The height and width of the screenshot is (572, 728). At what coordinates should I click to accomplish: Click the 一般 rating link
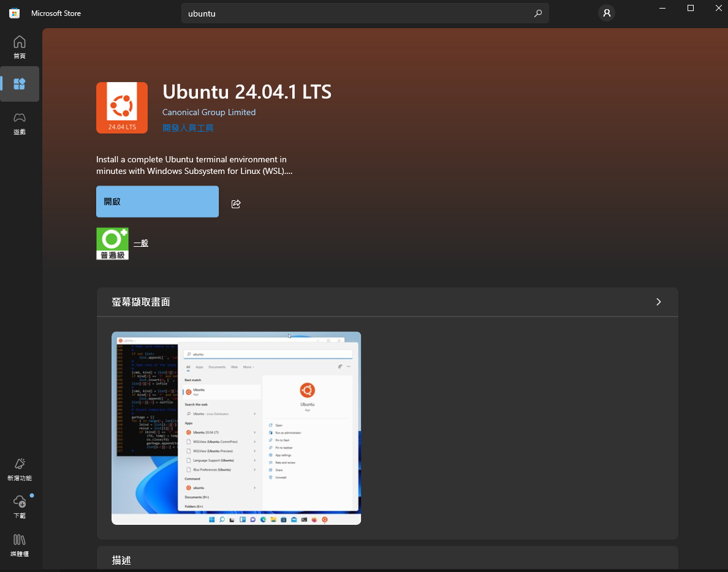pos(141,243)
